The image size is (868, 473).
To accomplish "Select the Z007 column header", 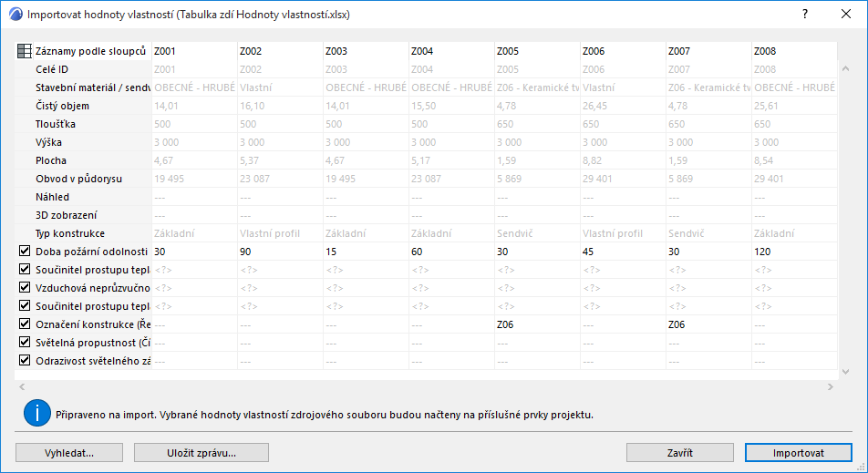I will coord(709,51).
